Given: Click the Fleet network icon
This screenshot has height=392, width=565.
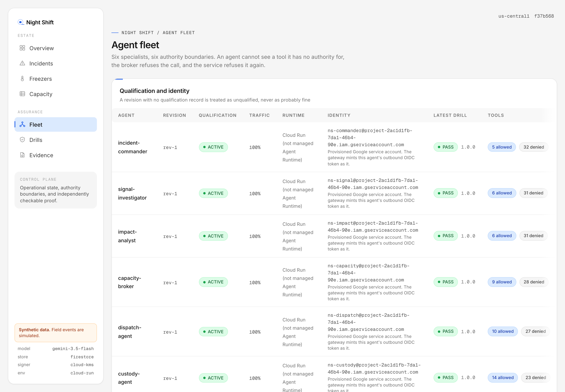Looking at the screenshot, I should point(22,124).
